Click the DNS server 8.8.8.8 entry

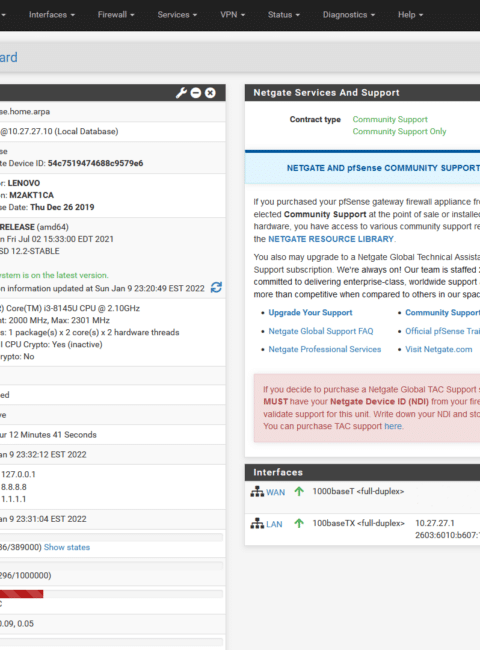tap(14, 487)
